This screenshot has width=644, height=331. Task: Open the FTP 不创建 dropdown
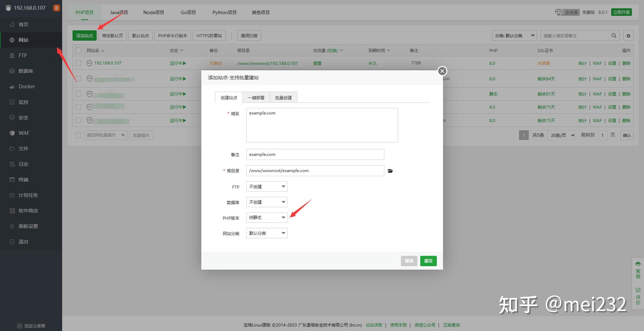267,187
